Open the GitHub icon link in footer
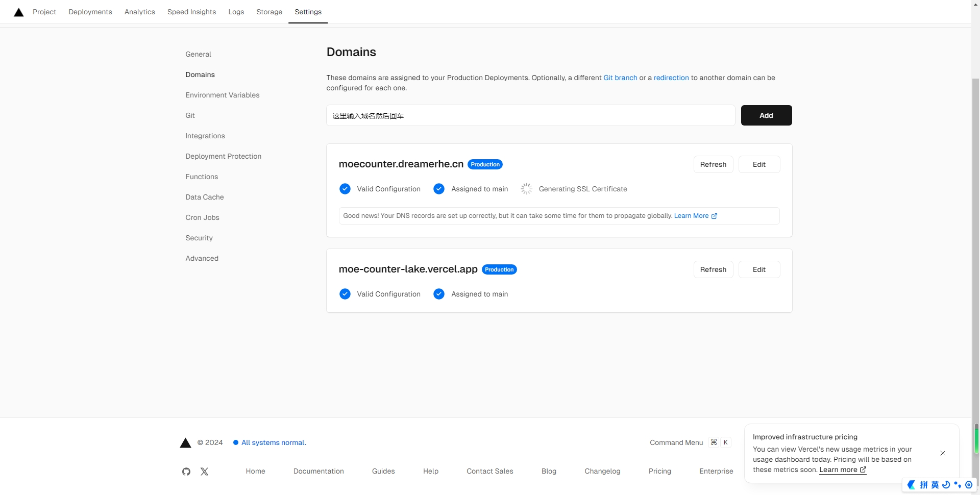This screenshot has height=495, width=980. tap(186, 472)
